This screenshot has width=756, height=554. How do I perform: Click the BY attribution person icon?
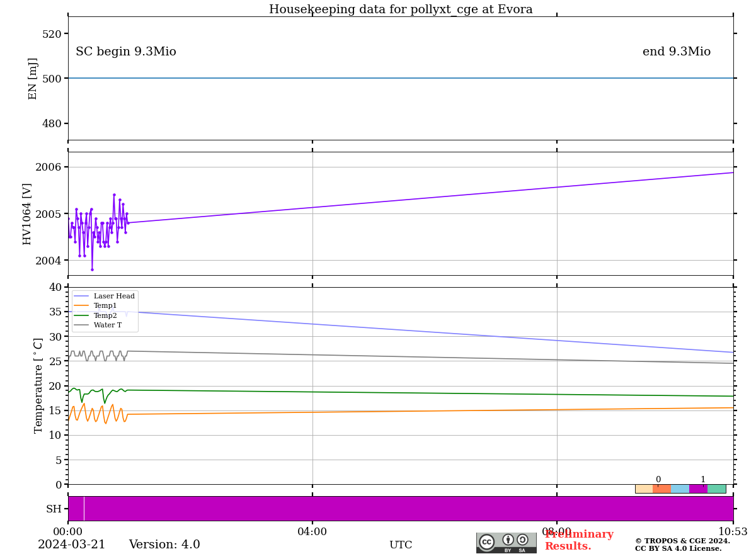point(508,540)
